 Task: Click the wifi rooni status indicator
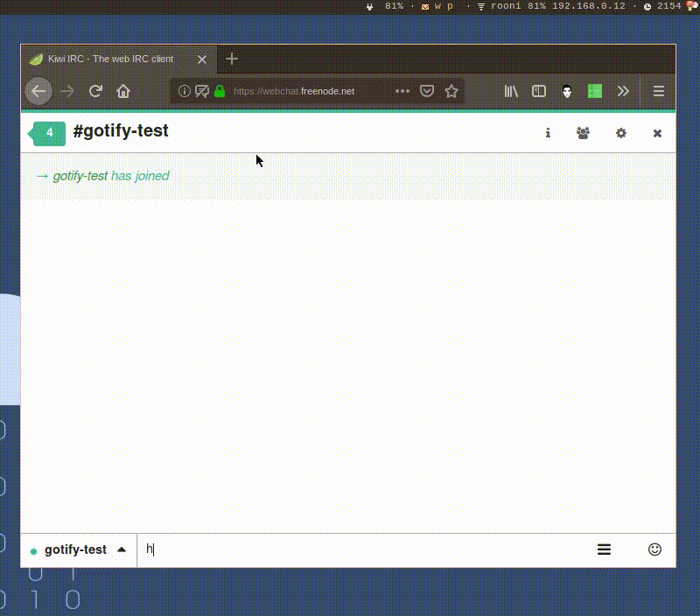(511, 6)
